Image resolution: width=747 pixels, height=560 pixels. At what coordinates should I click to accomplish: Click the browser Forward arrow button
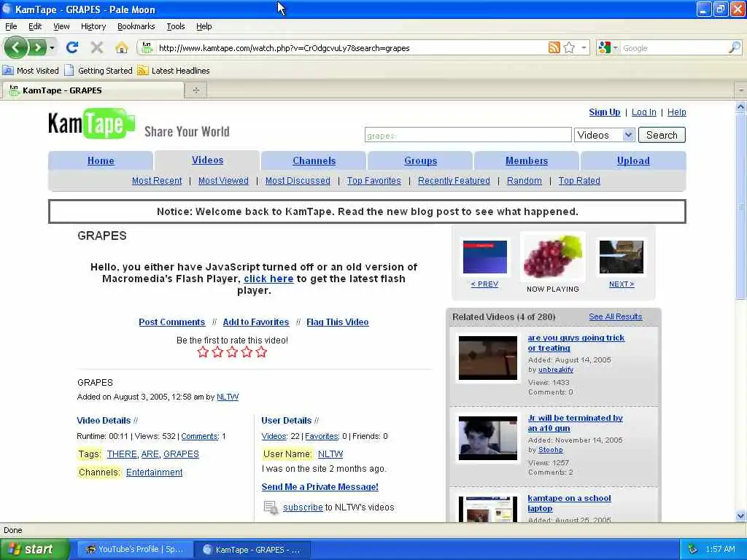(x=37, y=47)
